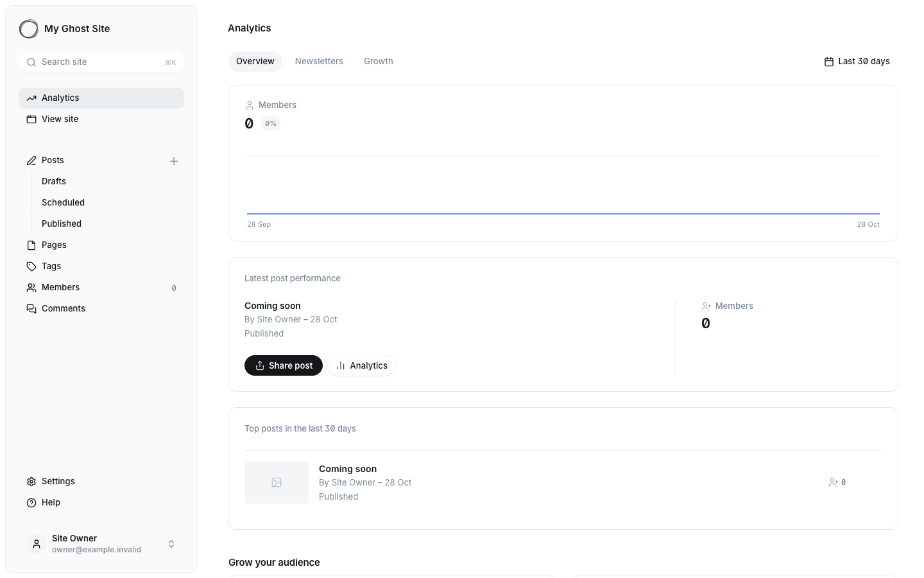Image resolution: width=924 pixels, height=578 pixels.
Task: Go to Comments in sidebar
Action: point(101,309)
